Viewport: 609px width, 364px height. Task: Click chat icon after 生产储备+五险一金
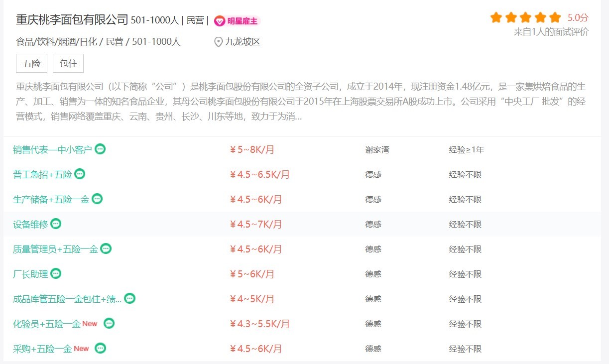[x=97, y=199]
